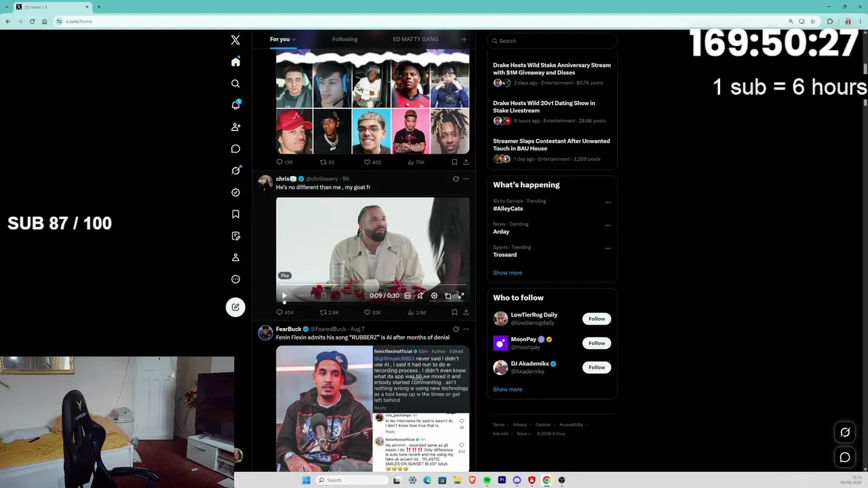The height and width of the screenshot is (488, 868).
Task: Toggle captions on the video player
Action: coord(407,296)
